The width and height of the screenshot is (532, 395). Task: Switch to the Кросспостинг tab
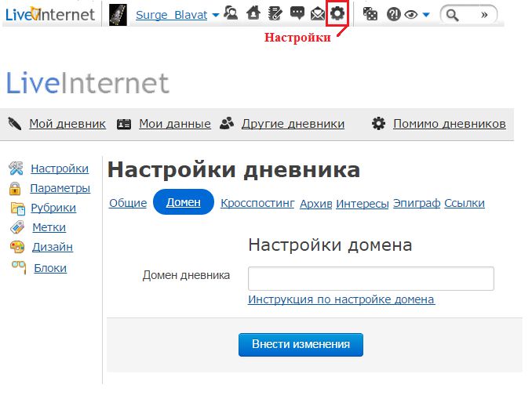[257, 203]
